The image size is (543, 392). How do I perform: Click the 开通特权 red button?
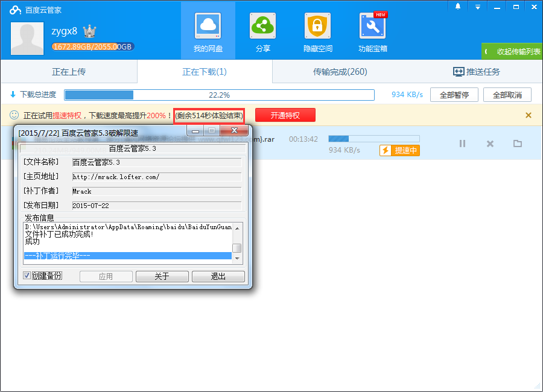point(285,115)
